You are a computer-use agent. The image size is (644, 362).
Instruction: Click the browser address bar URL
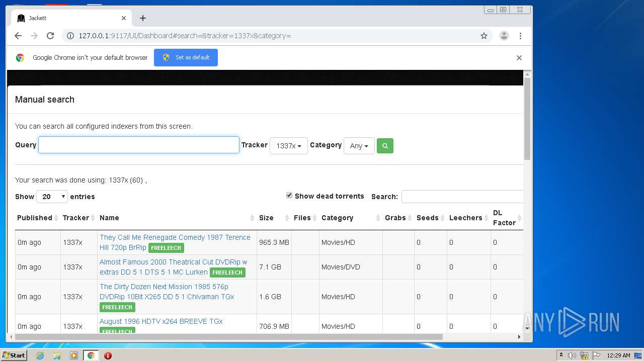click(185, 36)
